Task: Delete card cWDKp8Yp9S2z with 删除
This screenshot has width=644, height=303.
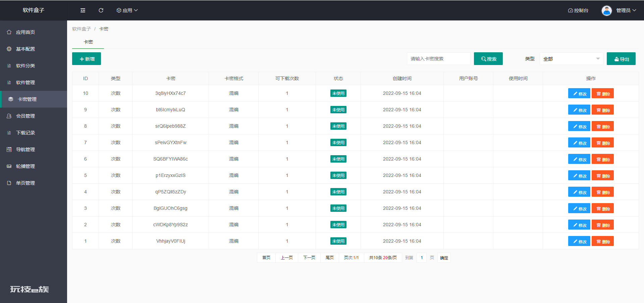Action: pos(603,225)
